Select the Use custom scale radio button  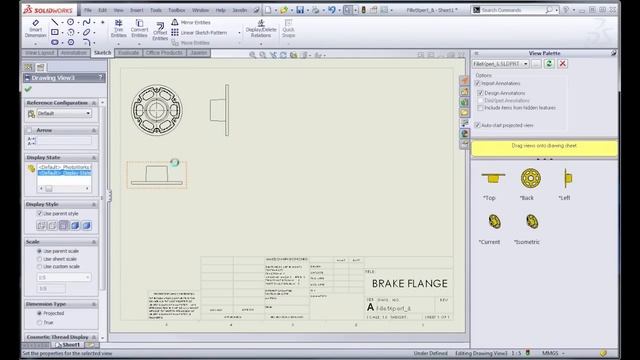(x=40, y=267)
